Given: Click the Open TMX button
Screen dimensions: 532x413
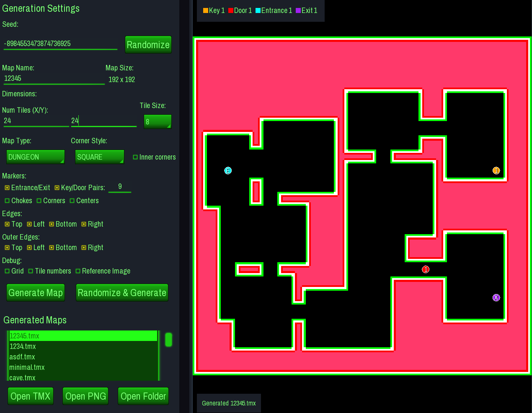Looking at the screenshot, I should pos(31,396).
